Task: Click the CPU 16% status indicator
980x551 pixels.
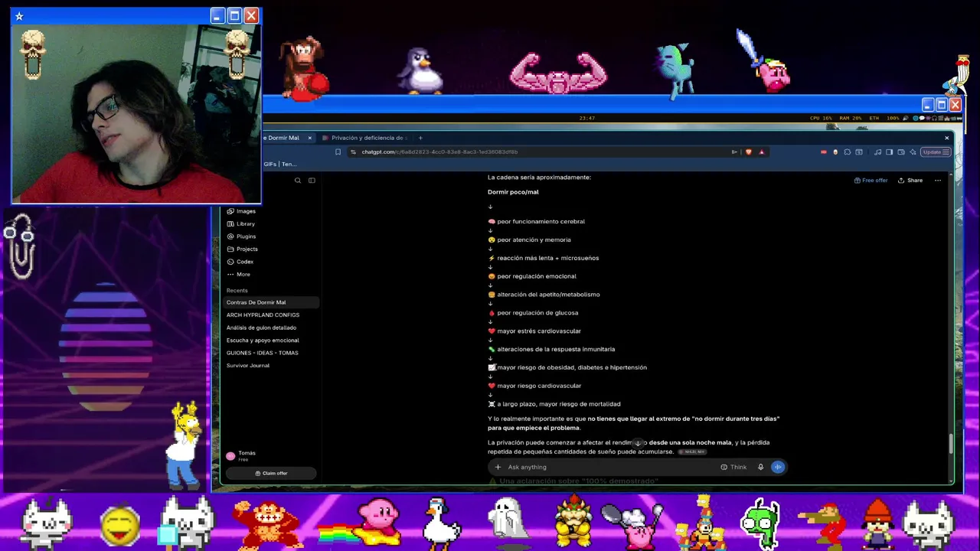Action: (821, 119)
